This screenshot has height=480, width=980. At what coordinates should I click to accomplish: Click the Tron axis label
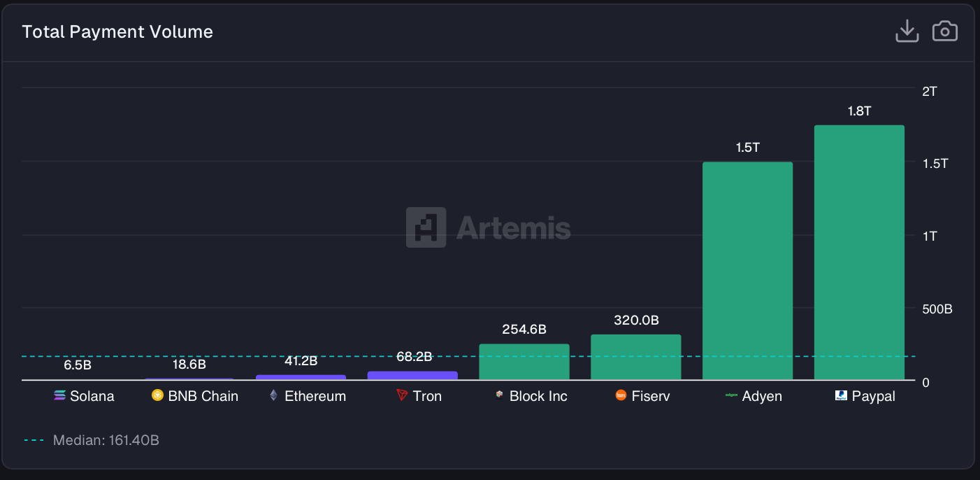[x=427, y=396]
